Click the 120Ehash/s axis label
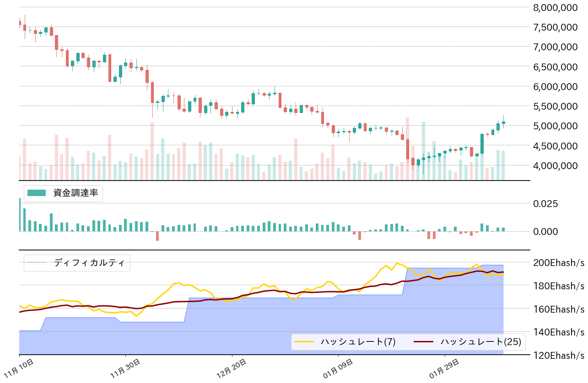Viewport: 588px width, 383px height. pyautogui.click(x=559, y=355)
